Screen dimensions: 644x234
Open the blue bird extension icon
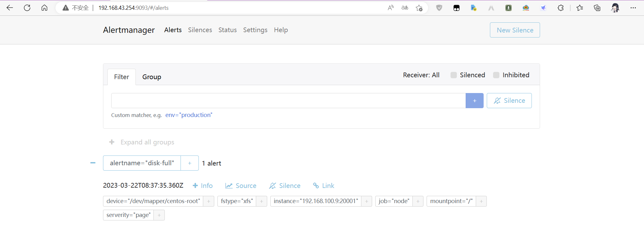pyautogui.click(x=543, y=8)
